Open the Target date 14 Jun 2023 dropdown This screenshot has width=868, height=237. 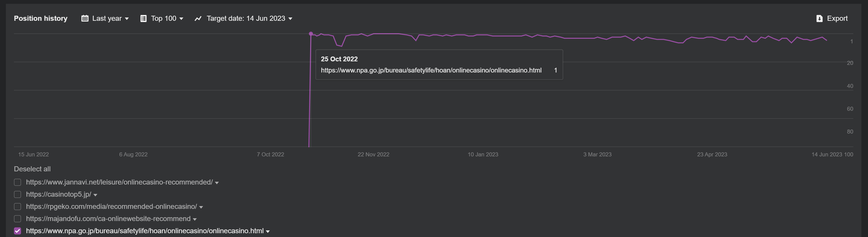coord(249,19)
